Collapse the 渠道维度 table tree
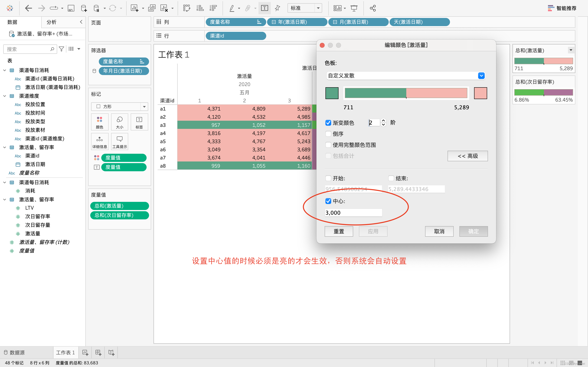This screenshot has height=367, width=588. click(5, 96)
